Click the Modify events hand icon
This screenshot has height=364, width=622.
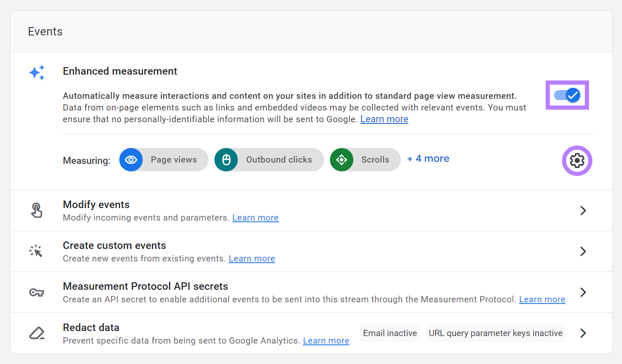[x=37, y=210]
